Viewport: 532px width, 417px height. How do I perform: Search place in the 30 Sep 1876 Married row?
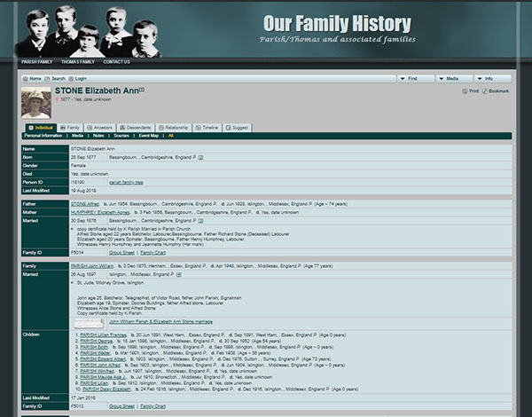pos(194,220)
